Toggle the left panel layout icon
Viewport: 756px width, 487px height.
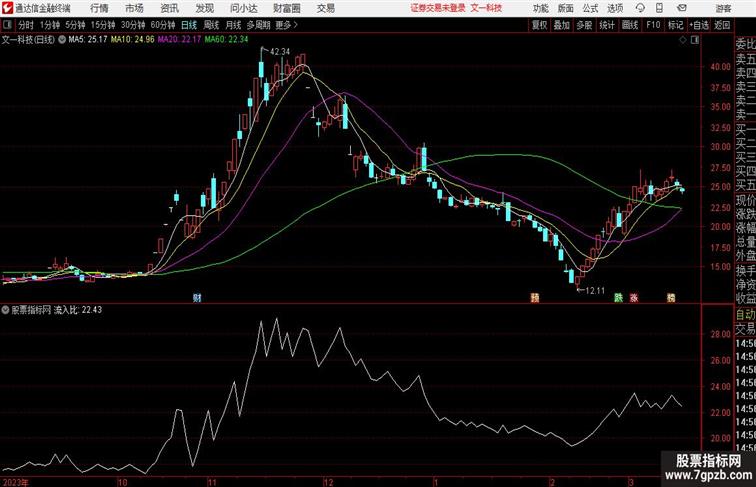click(x=7, y=25)
